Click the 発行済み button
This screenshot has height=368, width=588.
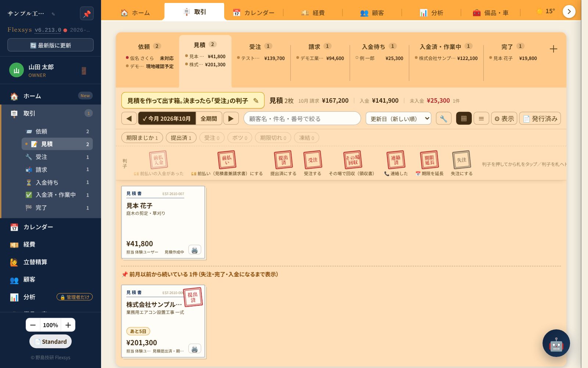(540, 118)
